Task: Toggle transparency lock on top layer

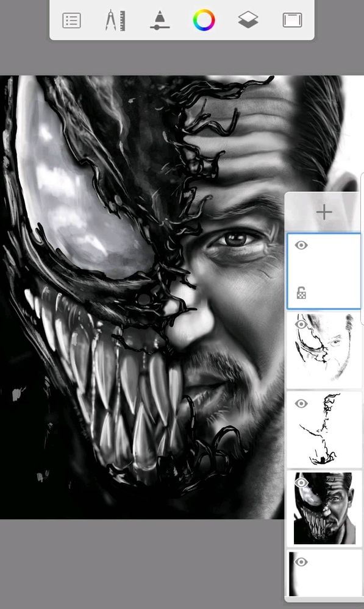Action: pos(301,293)
